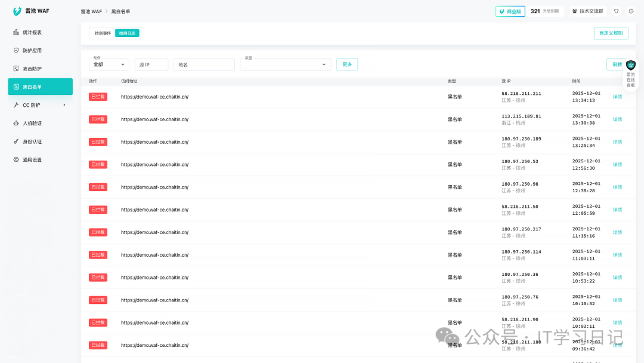Open 详情 for the 113.215.189.81 entry
The image size is (644, 363).
coord(617,119)
